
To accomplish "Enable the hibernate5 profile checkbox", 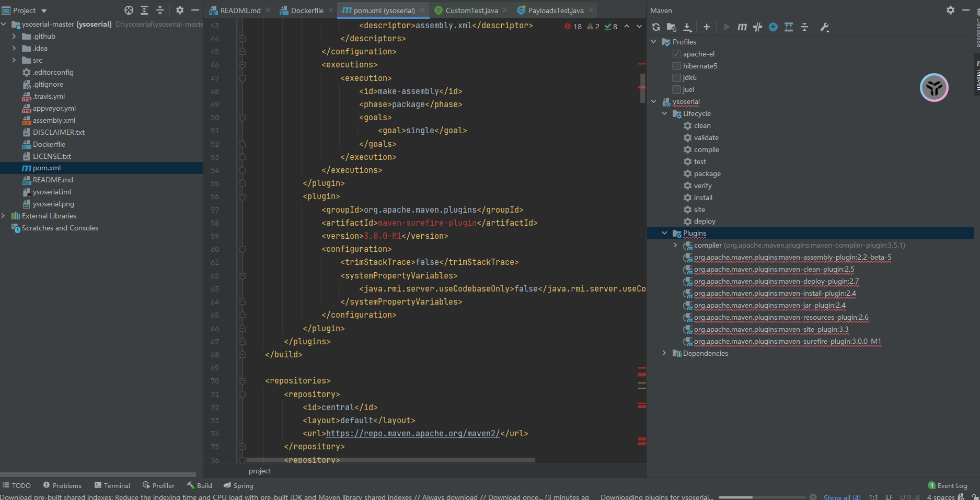I will pos(677,66).
